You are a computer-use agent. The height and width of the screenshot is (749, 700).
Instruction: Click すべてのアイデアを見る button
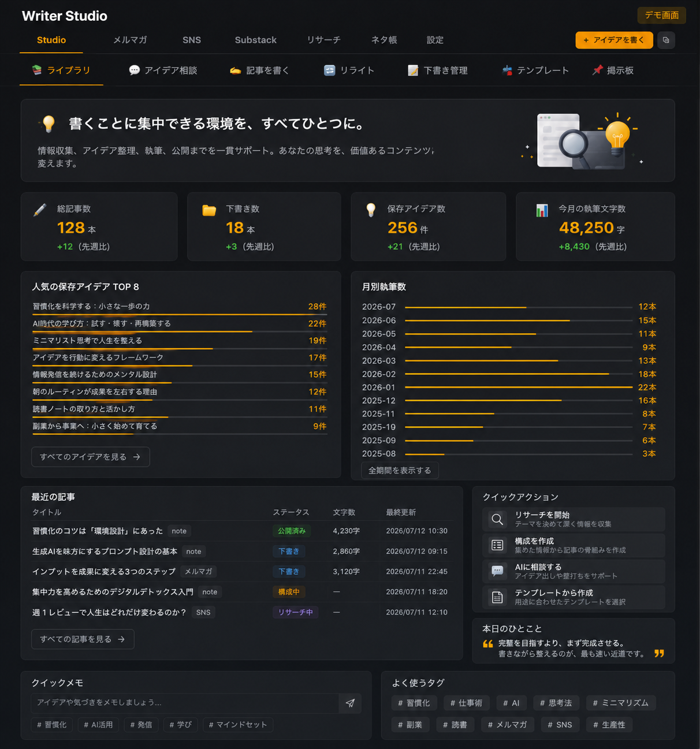click(91, 457)
